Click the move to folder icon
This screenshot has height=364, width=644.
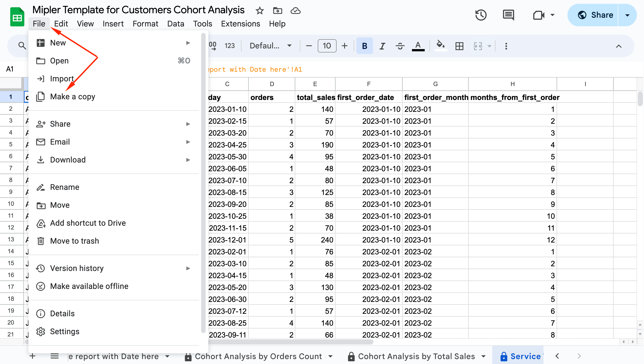(277, 11)
